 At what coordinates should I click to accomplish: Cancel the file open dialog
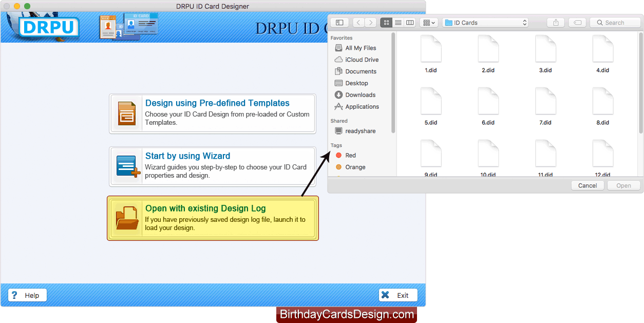point(588,185)
